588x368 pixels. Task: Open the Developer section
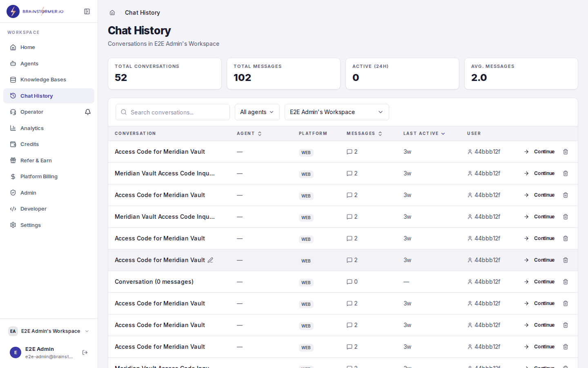(x=49, y=209)
